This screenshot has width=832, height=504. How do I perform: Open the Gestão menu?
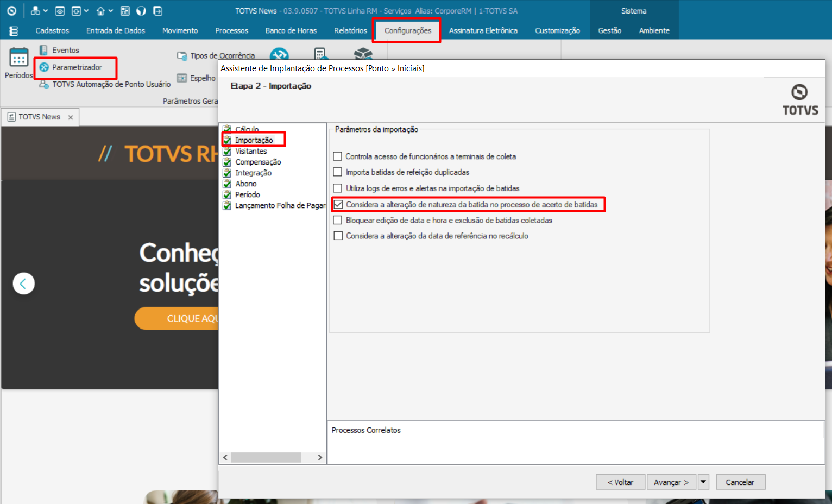click(x=610, y=31)
